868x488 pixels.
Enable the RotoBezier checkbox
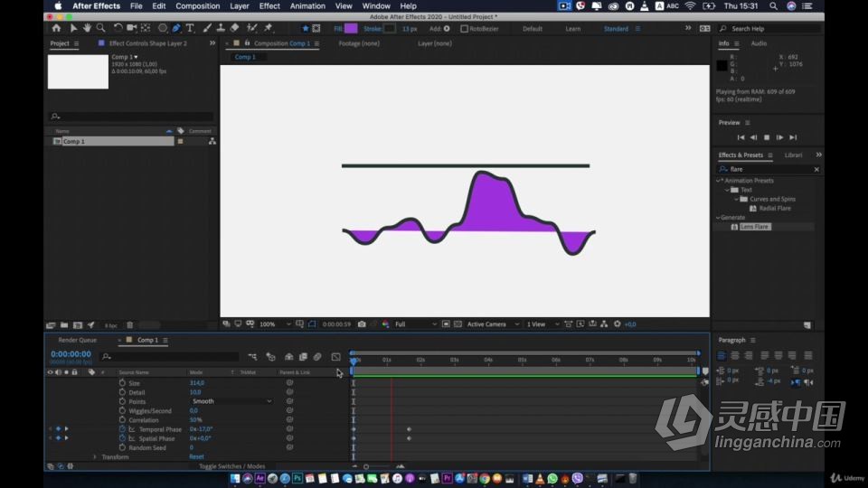(x=464, y=29)
